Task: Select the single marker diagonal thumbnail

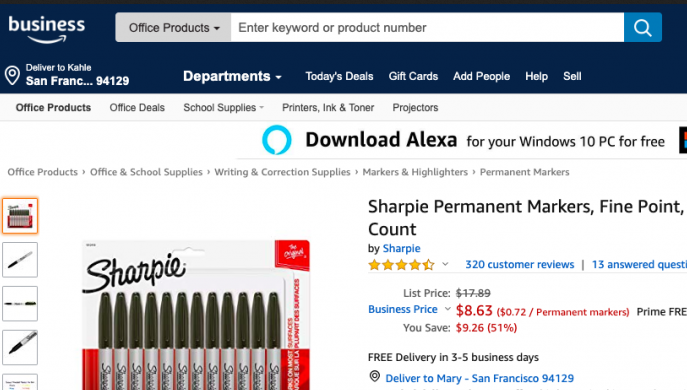Action: pyautogui.click(x=20, y=260)
